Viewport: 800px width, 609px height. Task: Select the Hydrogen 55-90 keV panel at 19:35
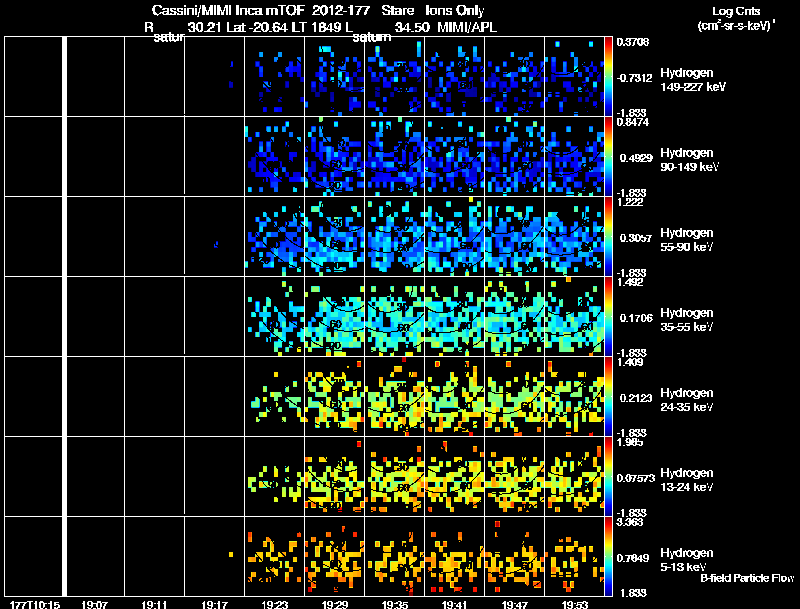[395, 237]
